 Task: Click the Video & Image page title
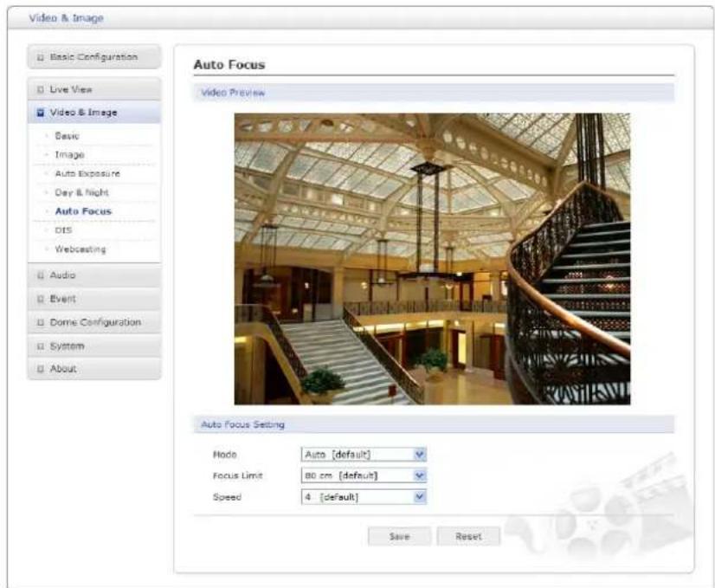pos(66,18)
